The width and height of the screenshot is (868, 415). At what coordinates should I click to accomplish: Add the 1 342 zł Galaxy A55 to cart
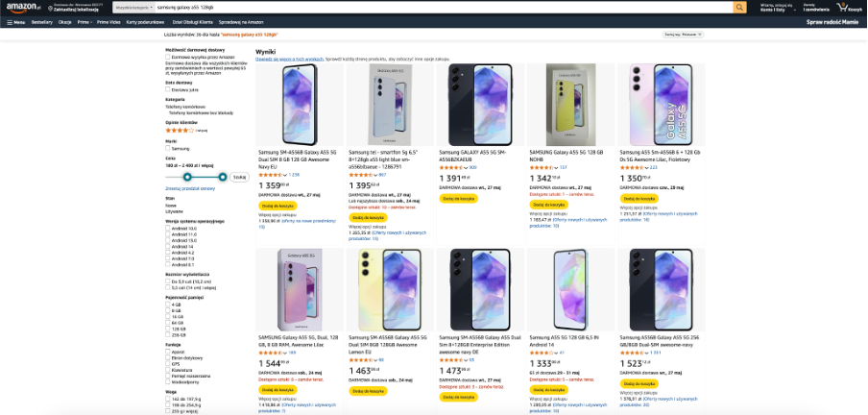tap(544, 206)
